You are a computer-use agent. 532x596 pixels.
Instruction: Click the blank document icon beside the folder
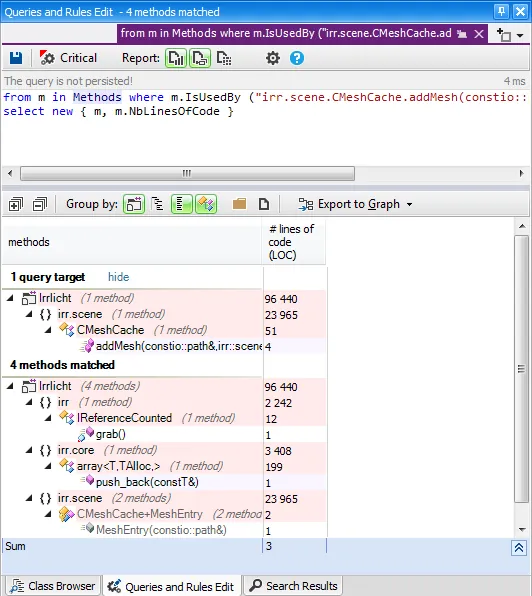click(264, 204)
